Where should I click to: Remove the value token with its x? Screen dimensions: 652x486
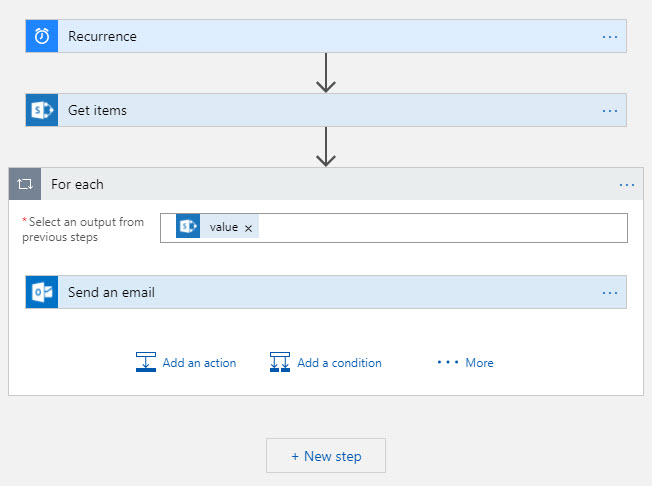click(x=248, y=228)
